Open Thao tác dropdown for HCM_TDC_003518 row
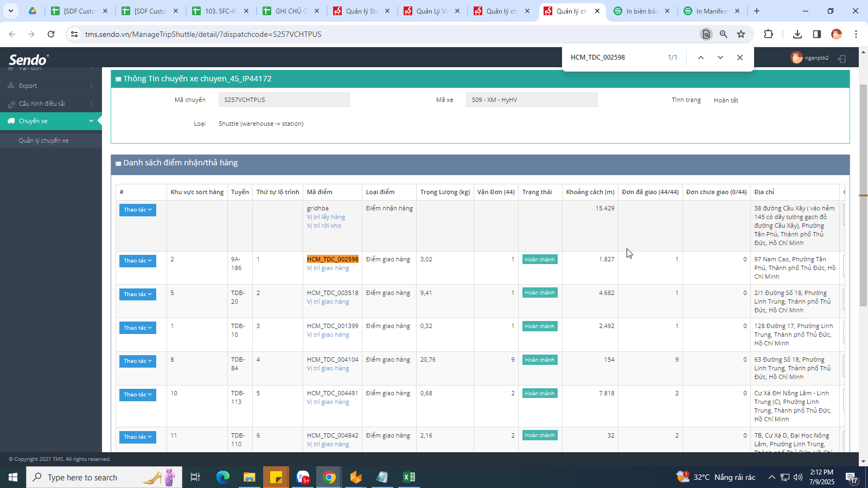 pos(138,294)
